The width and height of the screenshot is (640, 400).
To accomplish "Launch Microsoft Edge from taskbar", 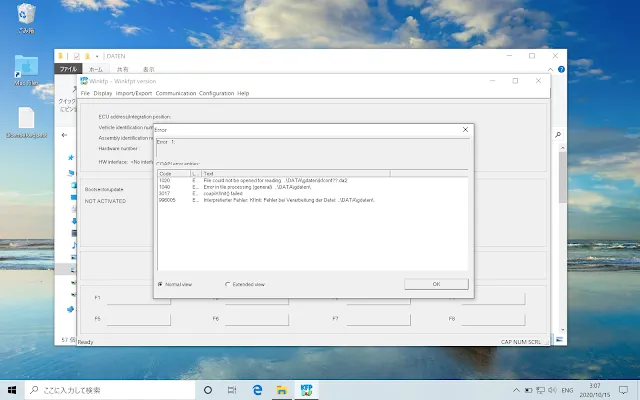I will point(257,390).
